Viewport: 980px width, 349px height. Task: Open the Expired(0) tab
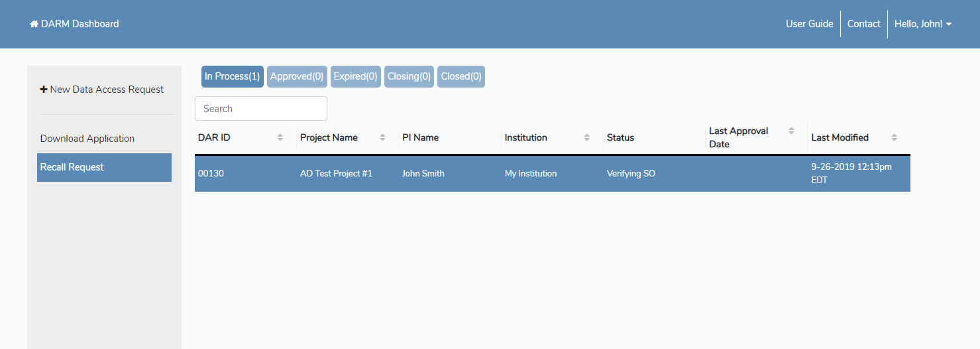click(356, 76)
